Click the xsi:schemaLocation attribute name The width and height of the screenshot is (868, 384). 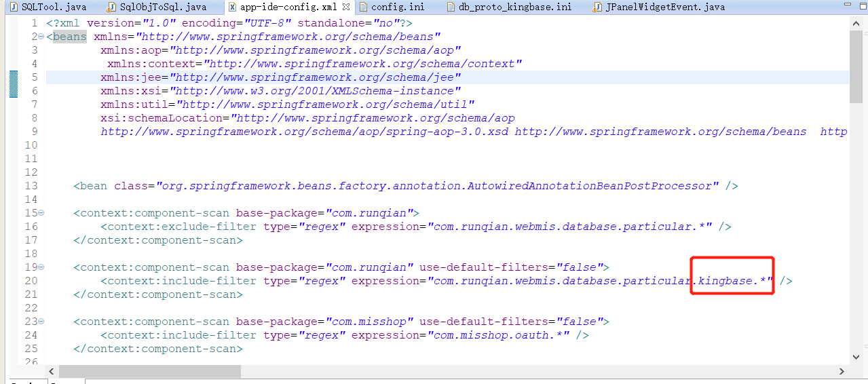pyautogui.click(x=162, y=118)
